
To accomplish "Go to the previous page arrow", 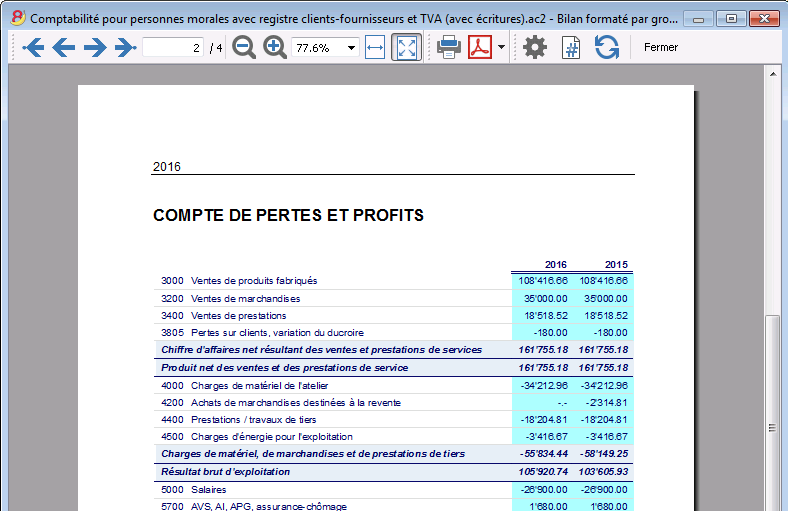I will click(x=64, y=48).
